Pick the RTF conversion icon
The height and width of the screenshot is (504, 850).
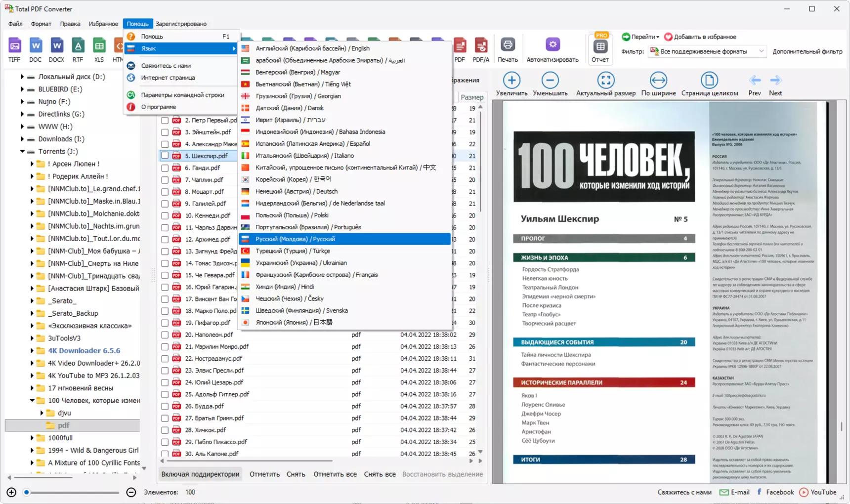click(78, 49)
